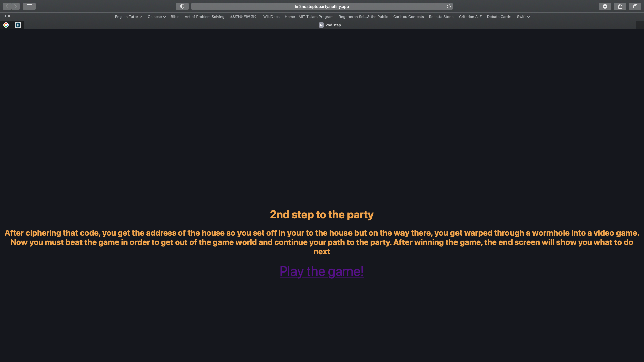Expand the Chinese bookmarks folder

click(157, 17)
